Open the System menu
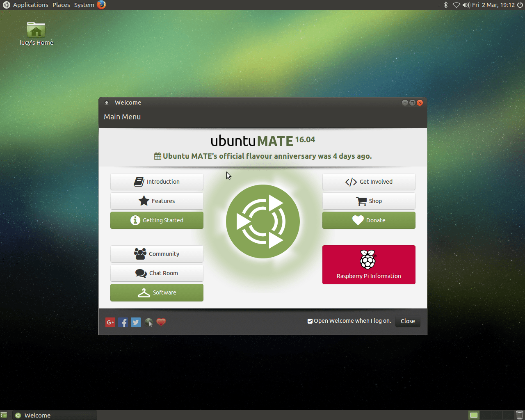525x420 pixels. click(x=84, y=5)
